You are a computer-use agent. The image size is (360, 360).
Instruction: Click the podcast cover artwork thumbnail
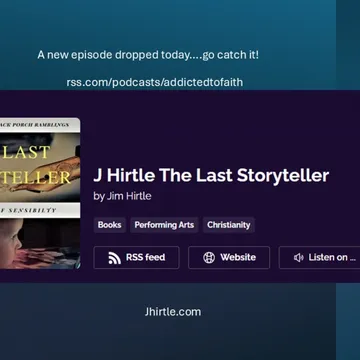click(40, 193)
